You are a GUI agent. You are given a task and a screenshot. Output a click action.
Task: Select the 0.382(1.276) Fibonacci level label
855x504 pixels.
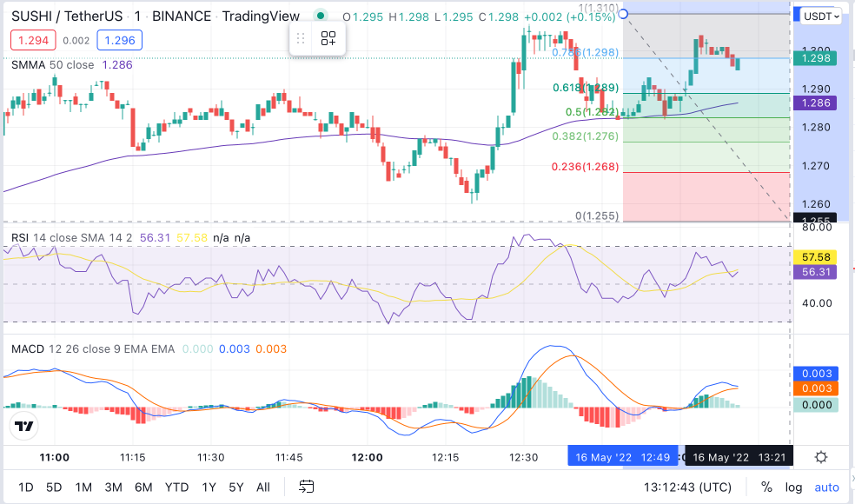point(585,136)
